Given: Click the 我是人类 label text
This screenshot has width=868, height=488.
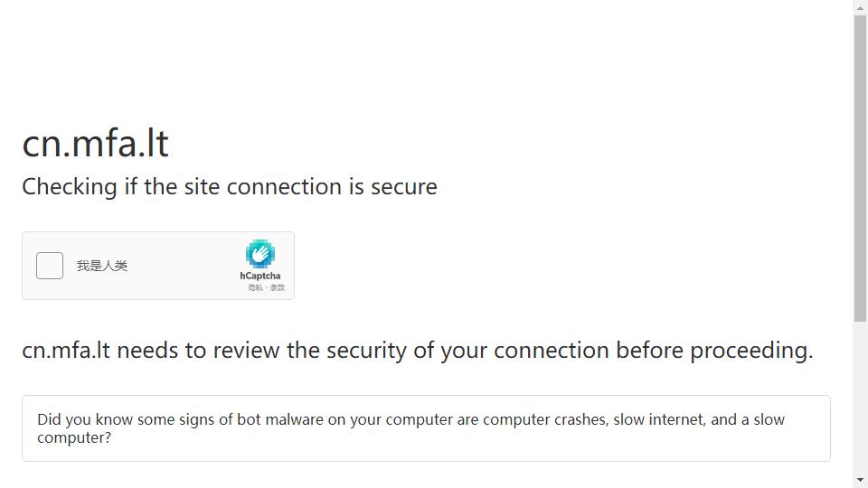Looking at the screenshot, I should pos(102,266).
